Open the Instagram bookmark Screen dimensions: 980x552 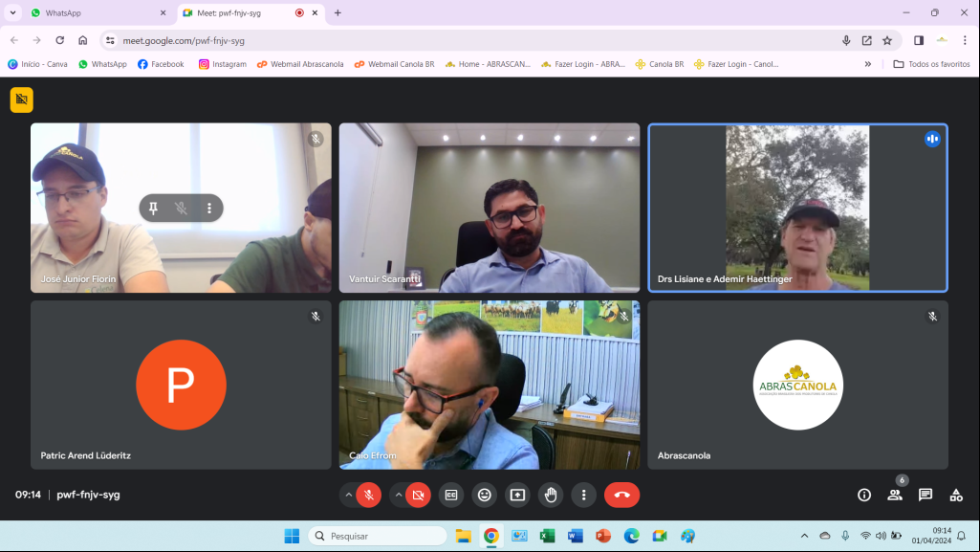pos(223,64)
